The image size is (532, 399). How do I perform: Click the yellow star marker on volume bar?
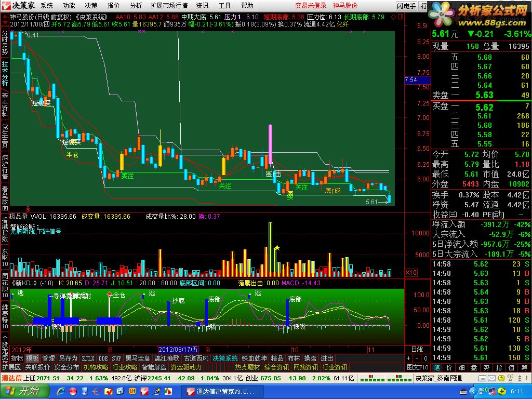point(277,248)
